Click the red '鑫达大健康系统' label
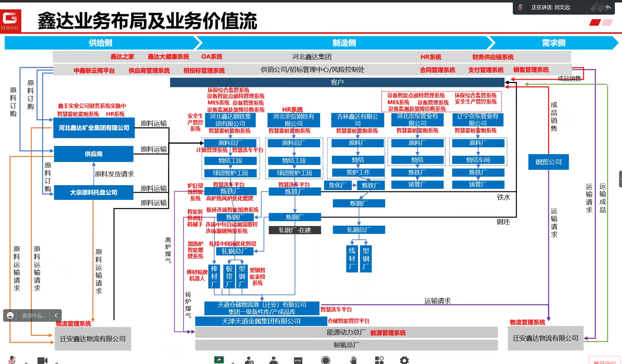622x364 pixels. pos(168,57)
